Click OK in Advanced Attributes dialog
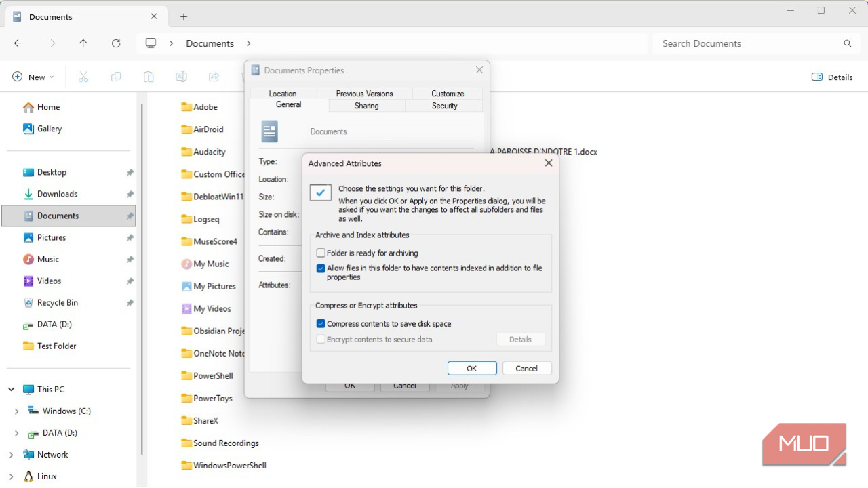The image size is (868, 488). click(x=472, y=369)
